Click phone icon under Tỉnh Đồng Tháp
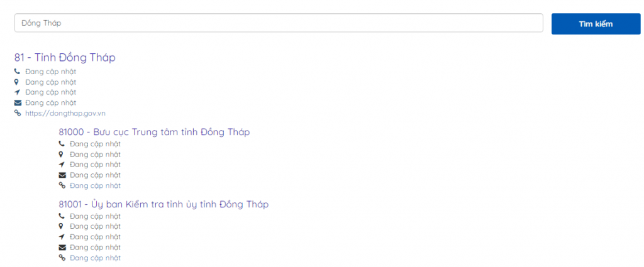The width and height of the screenshot is (644, 267). 17,72
